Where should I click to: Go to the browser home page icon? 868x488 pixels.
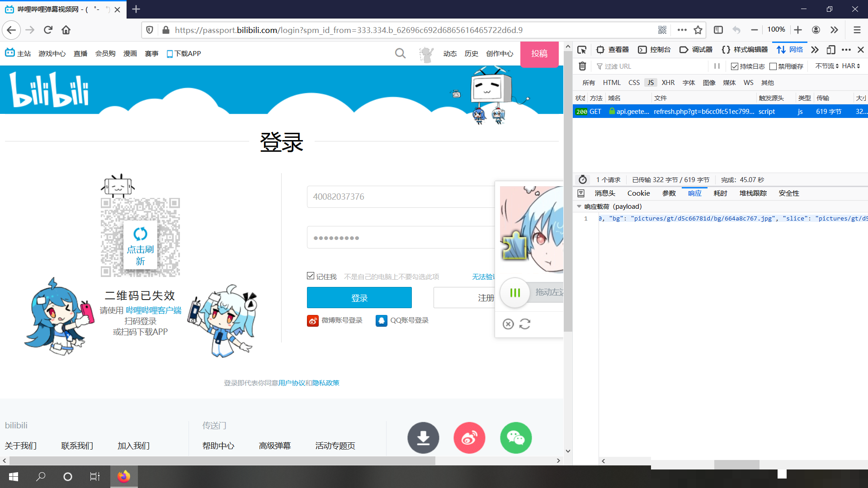click(x=66, y=30)
